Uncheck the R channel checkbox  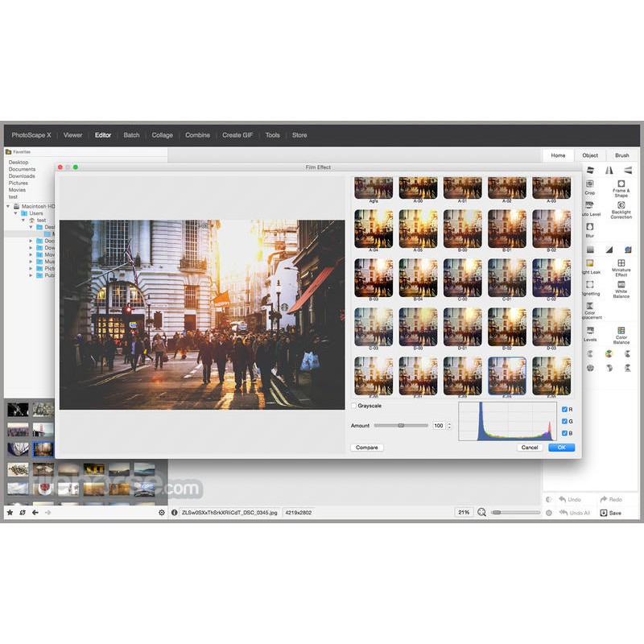tap(564, 410)
